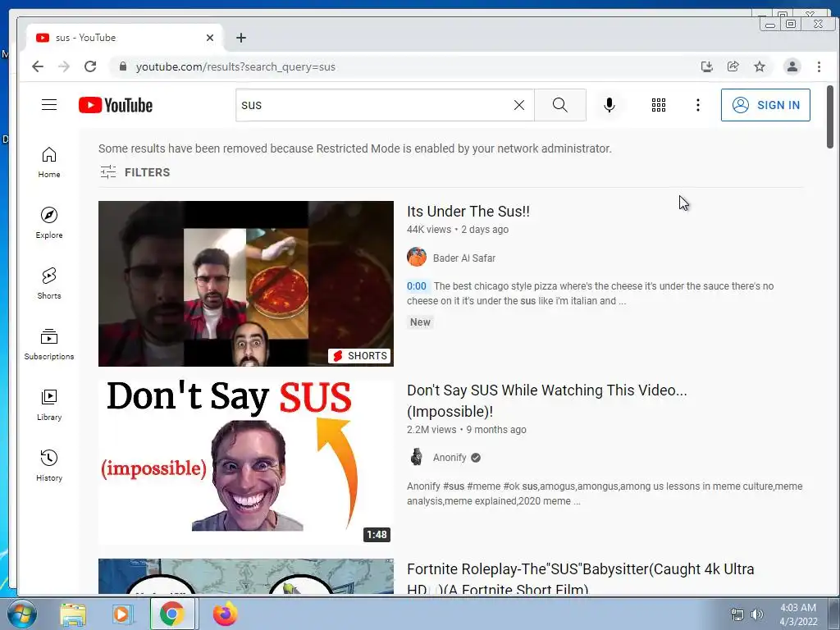Click Bader Al Safar channel avatar
Image resolution: width=840 pixels, height=630 pixels.
pyautogui.click(x=417, y=257)
